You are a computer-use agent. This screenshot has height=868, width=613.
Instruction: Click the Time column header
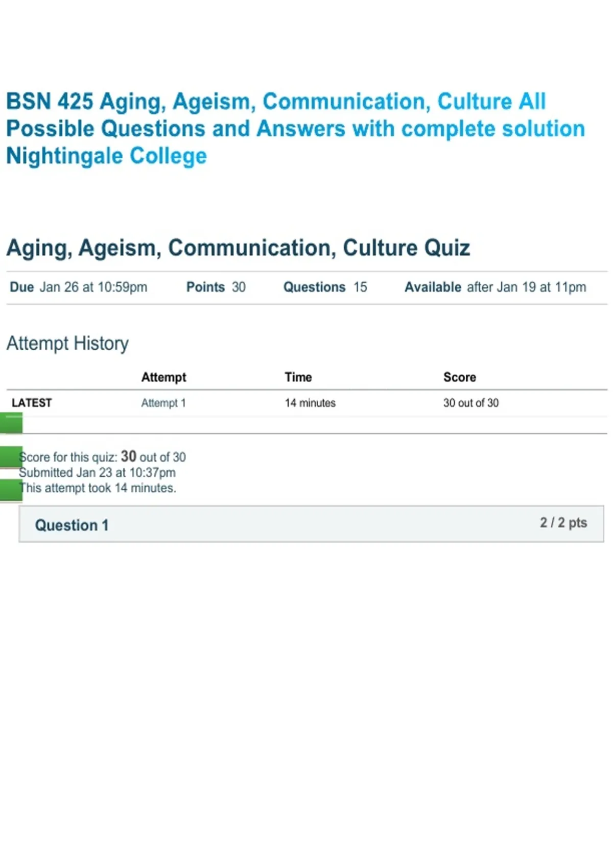click(x=298, y=377)
